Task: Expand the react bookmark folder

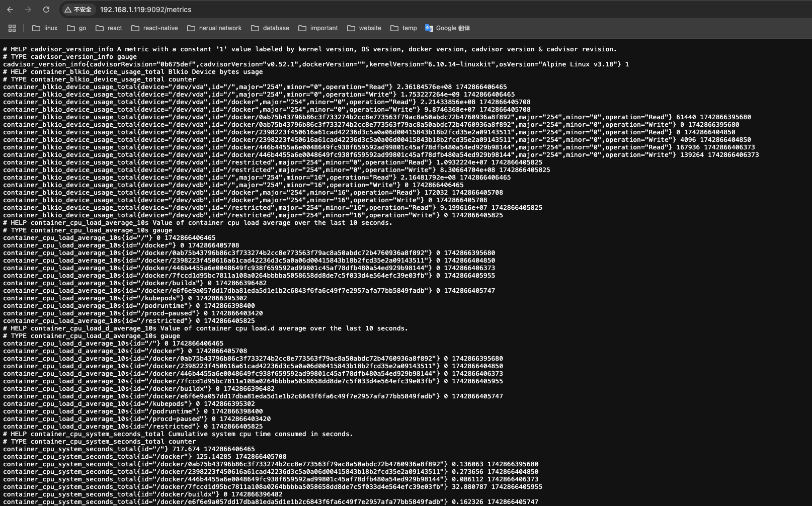Action: [109, 28]
